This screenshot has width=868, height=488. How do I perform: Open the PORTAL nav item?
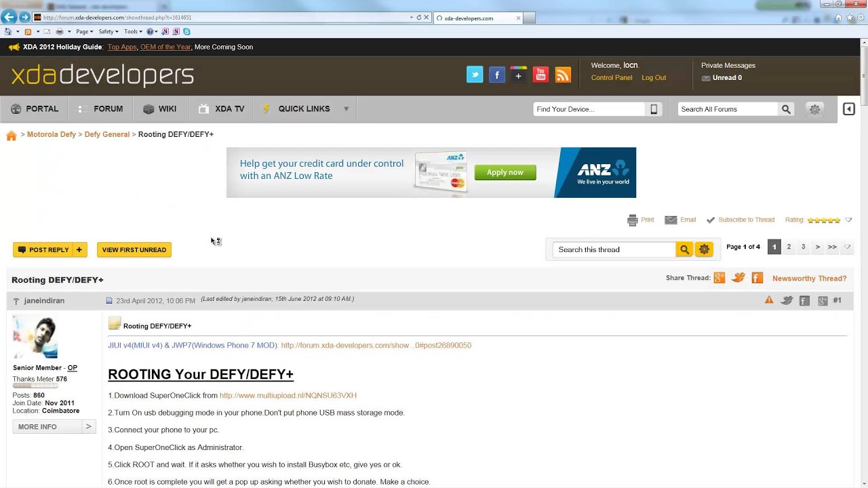click(35, 109)
